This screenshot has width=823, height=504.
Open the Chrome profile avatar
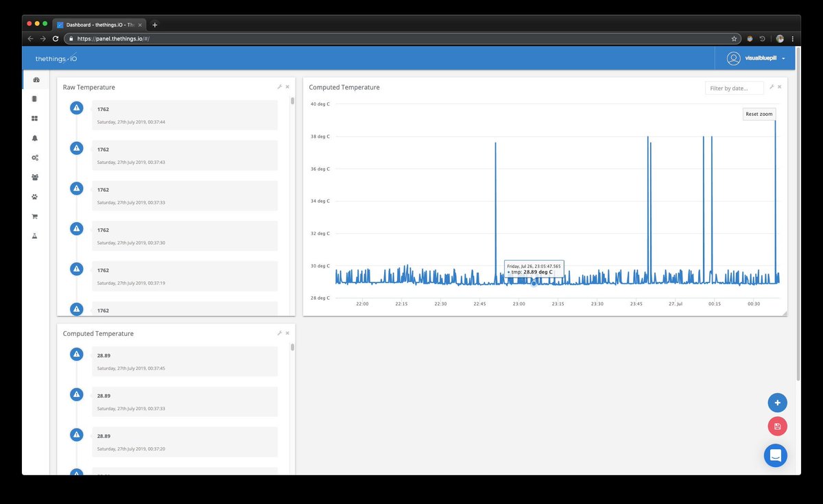pyautogui.click(x=780, y=39)
